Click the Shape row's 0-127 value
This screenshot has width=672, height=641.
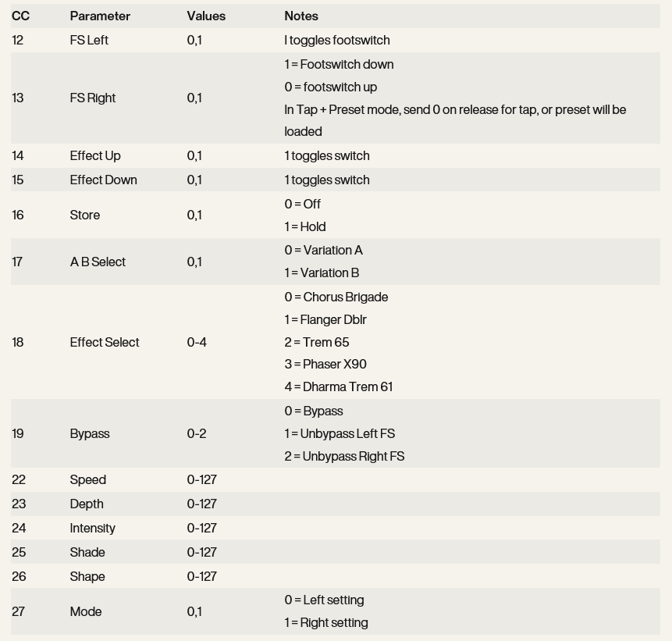[202, 576]
